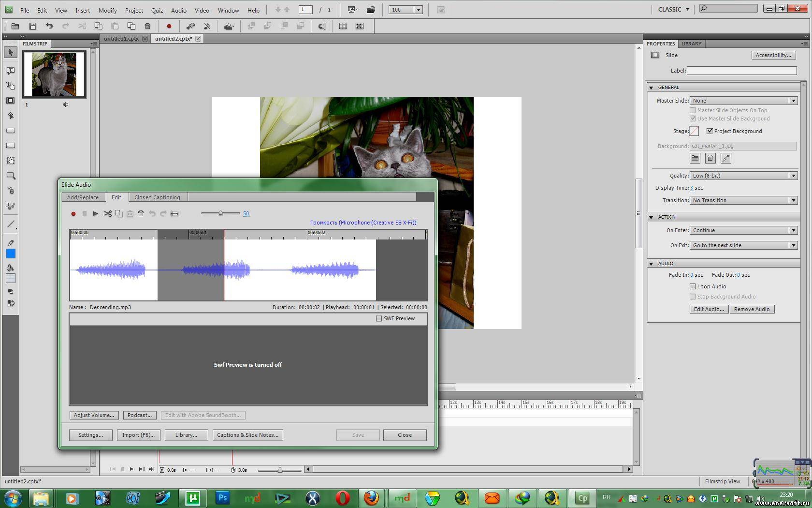This screenshot has width=812, height=508.
Task: Click the Record Audio red button in Slide Audio
Action: click(x=73, y=213)
